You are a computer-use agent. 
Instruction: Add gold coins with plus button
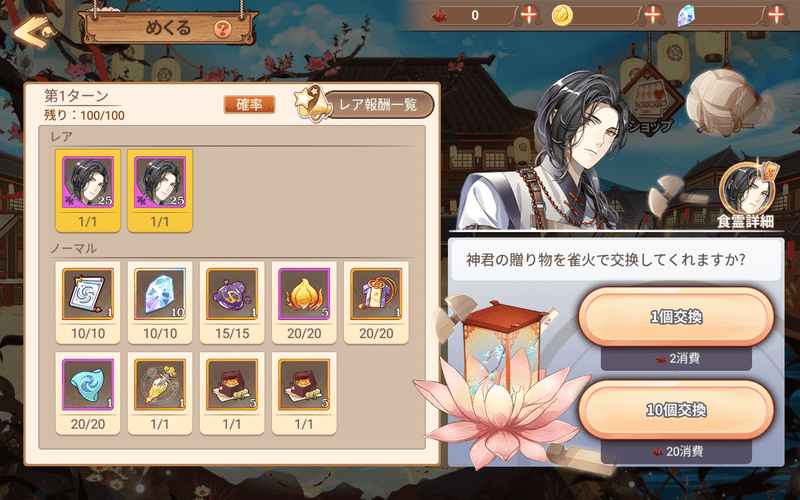pyautogui.click(x=652, y=15)
